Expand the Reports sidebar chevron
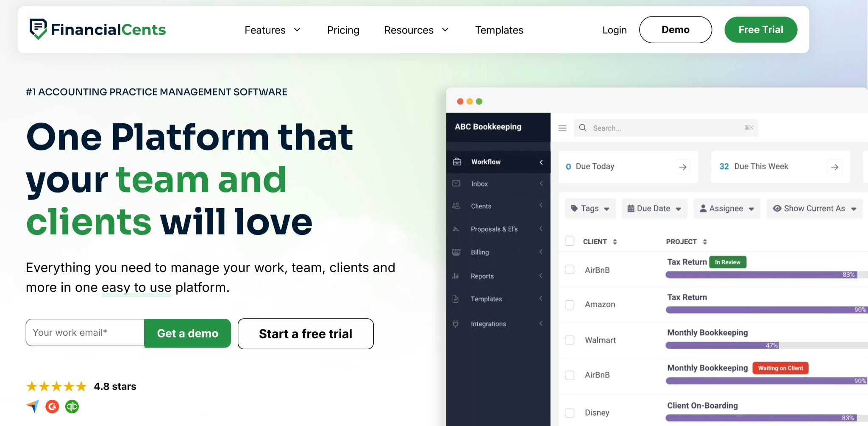Image resolution: width=868 pixels, height=426 pixels. click(x=541, y=276)
